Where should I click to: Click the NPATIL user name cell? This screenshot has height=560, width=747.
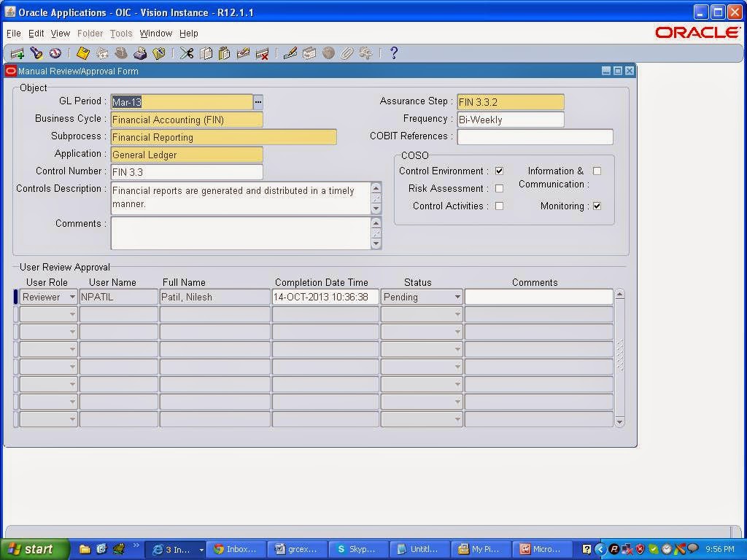click(119, 297)
